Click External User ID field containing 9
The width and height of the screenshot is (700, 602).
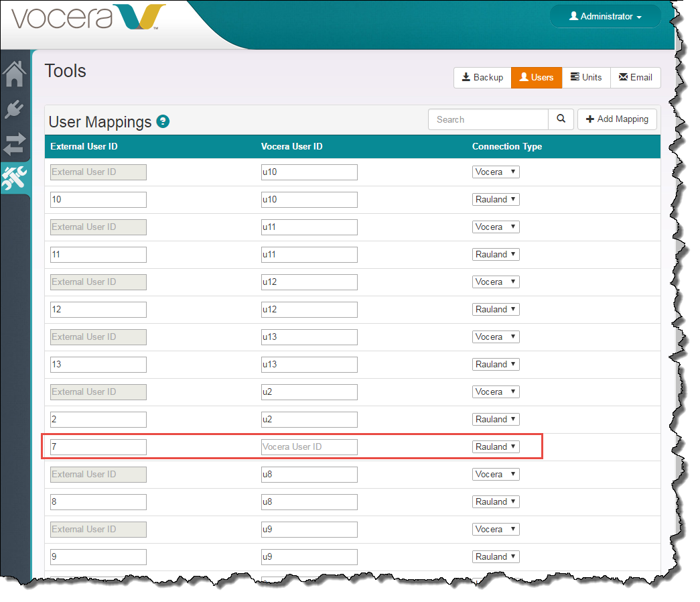click(98, 557)
